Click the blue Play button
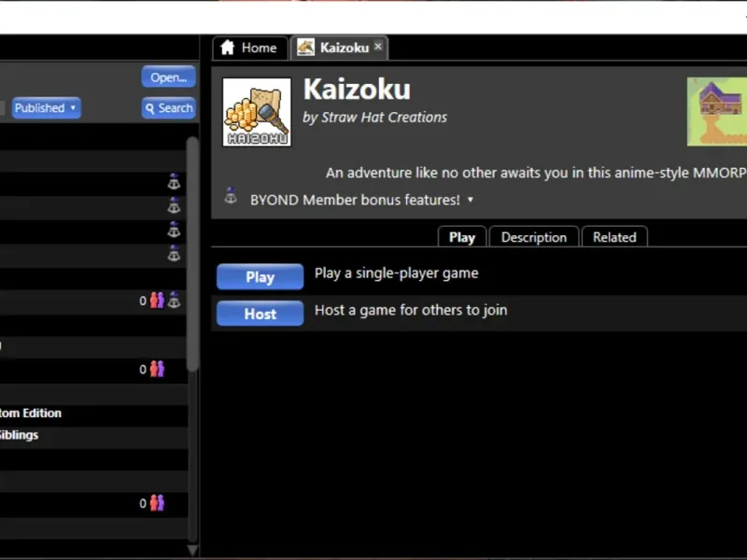Viewport: 747px width, 560px height. pos(261,276)
